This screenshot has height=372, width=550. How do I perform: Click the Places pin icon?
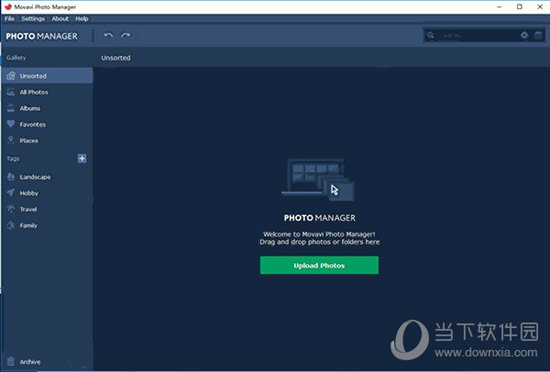[x=11, y=140]
